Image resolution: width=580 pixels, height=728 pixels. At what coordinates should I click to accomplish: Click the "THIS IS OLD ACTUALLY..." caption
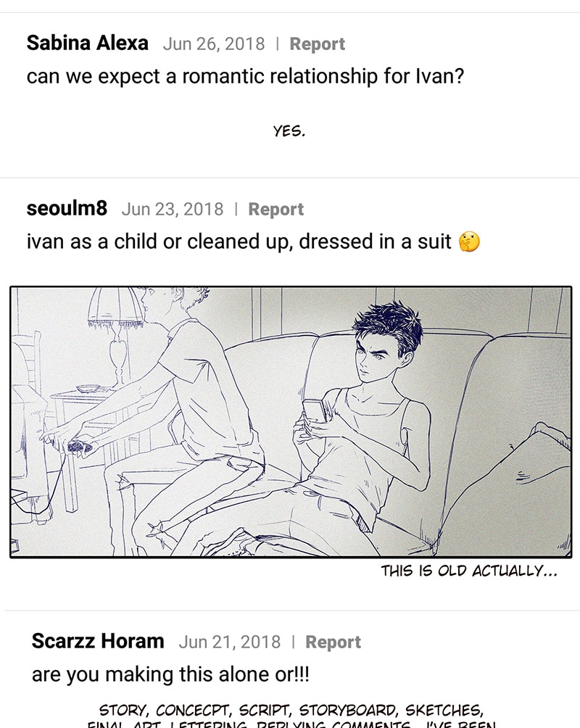coord(469,571)
